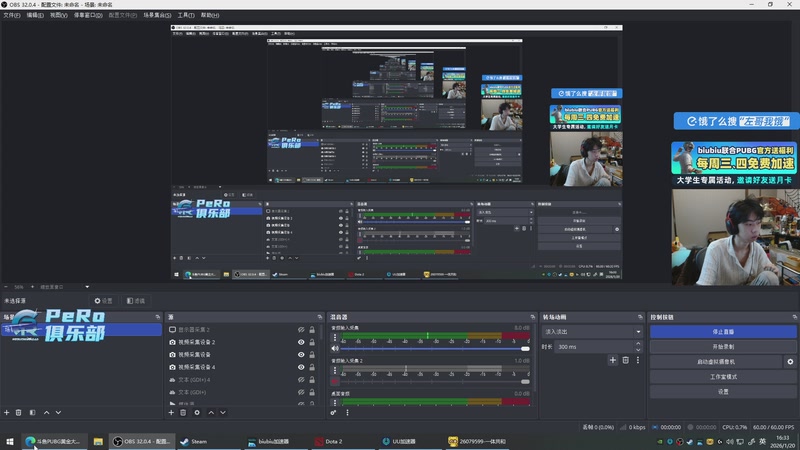
Task: Move source up arrow in Sources panel
Action: (x=211, y=412)
